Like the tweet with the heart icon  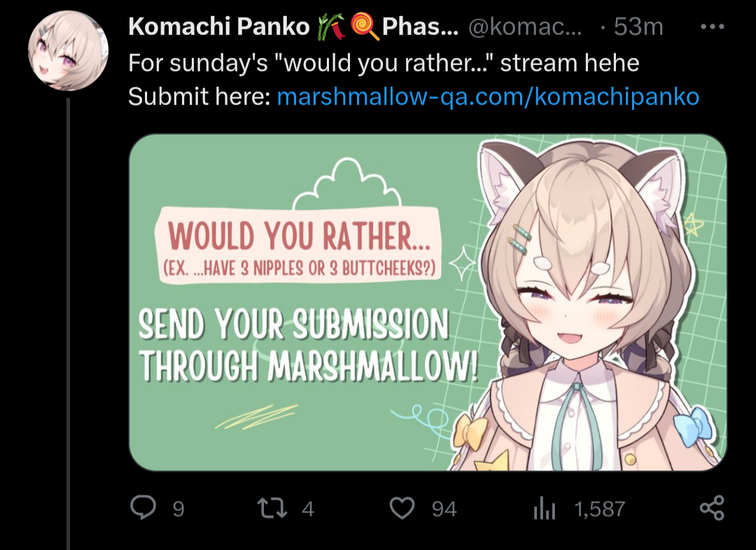click(x=402, y=509)
